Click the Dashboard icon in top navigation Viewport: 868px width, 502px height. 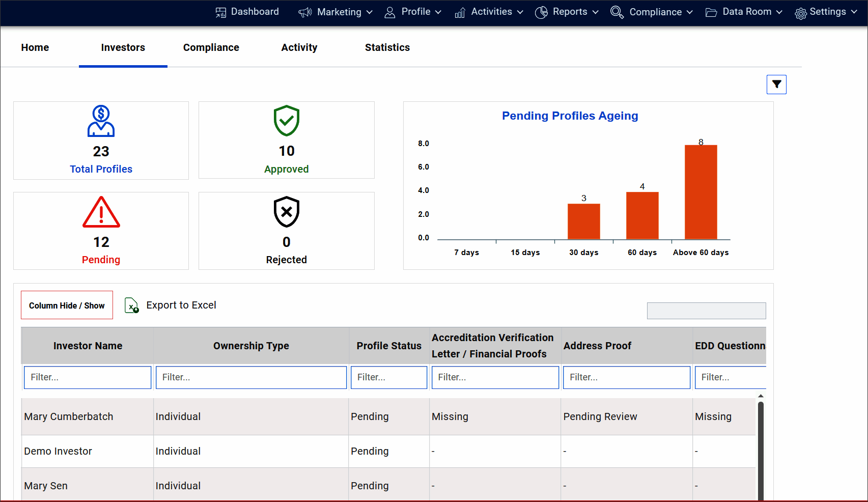coord(221,12)
